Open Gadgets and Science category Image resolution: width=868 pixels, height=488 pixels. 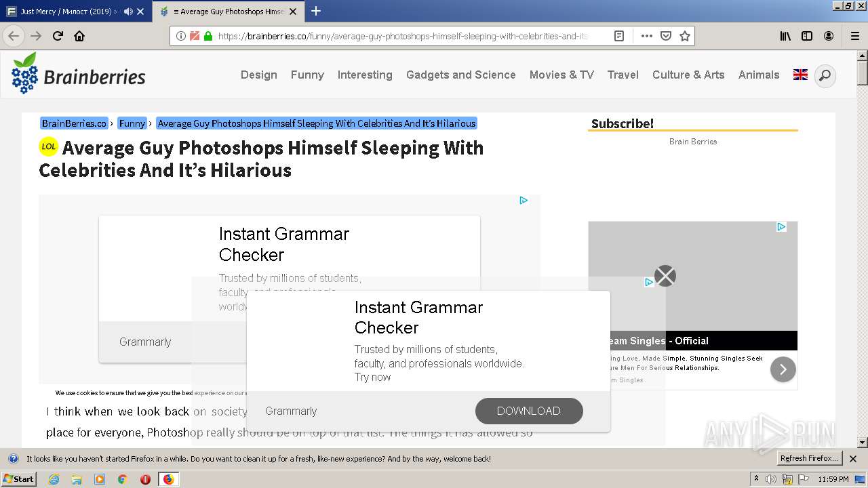[x=461, y=75]
